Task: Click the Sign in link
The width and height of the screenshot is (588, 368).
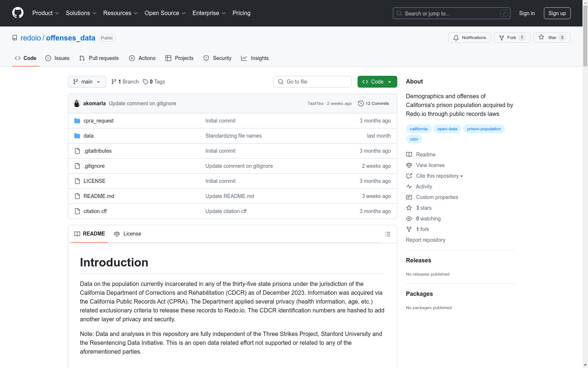Action: tap(527, 13)
